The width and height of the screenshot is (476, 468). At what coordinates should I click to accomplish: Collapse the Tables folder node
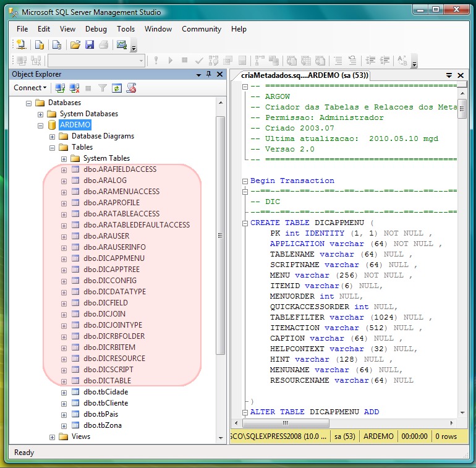[x=52, y=148]
